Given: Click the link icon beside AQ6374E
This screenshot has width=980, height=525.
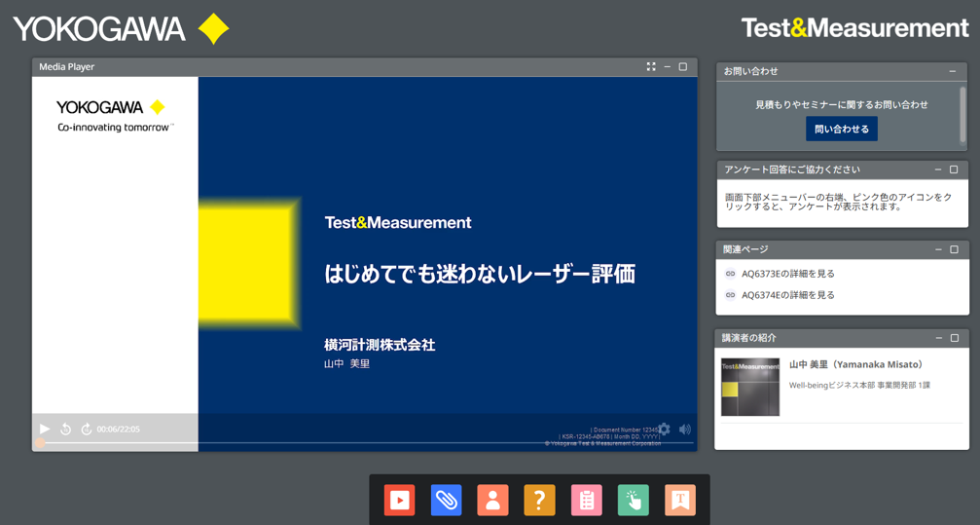Looking at the screenshot, I should (x=730, y=295).
